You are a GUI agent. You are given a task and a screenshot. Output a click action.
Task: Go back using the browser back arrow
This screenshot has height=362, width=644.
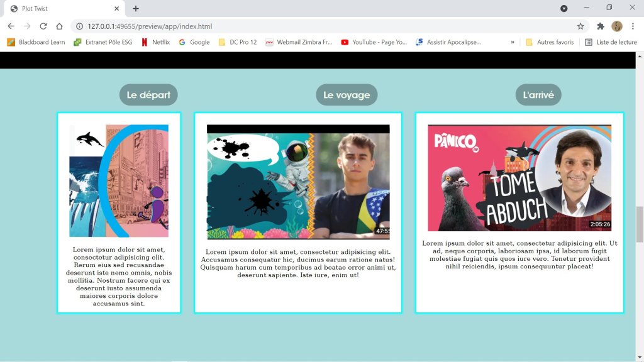(x=11, y=26)
